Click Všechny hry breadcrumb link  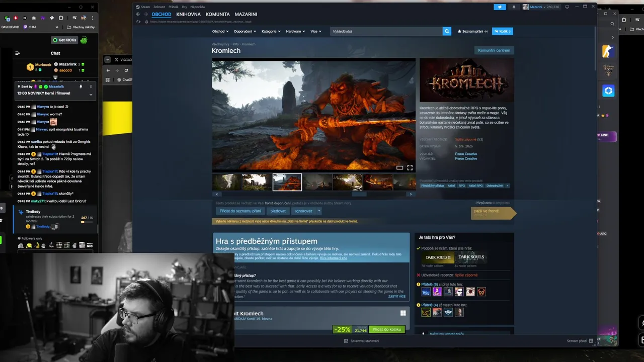pos(220,44)
